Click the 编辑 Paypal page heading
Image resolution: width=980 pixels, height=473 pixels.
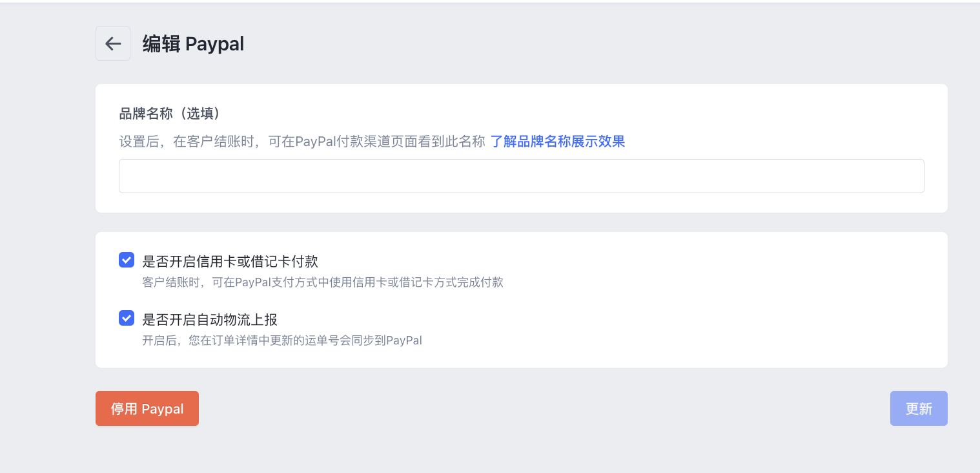(x=193, y=44)
